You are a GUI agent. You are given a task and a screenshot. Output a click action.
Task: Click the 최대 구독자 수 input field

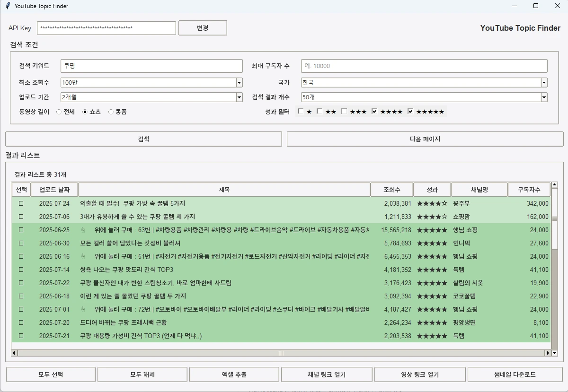tap(423, 66)
